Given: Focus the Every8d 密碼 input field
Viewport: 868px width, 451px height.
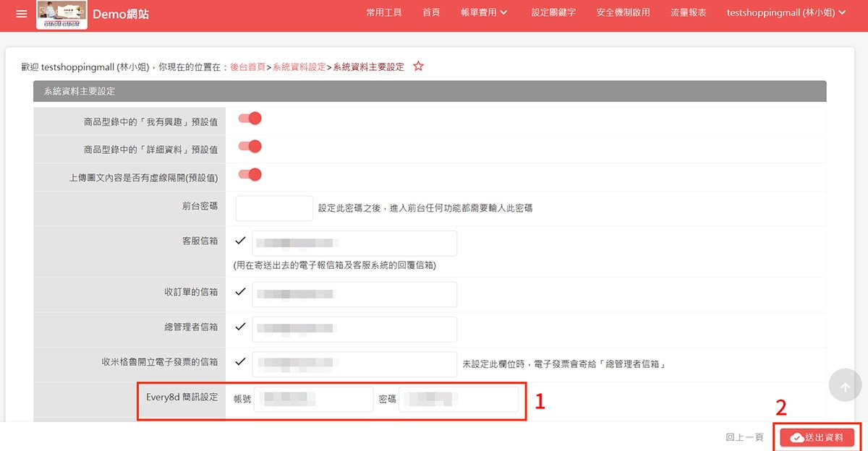Looking at the screenshot, I should pyautogui.click(x=459, y=399).
